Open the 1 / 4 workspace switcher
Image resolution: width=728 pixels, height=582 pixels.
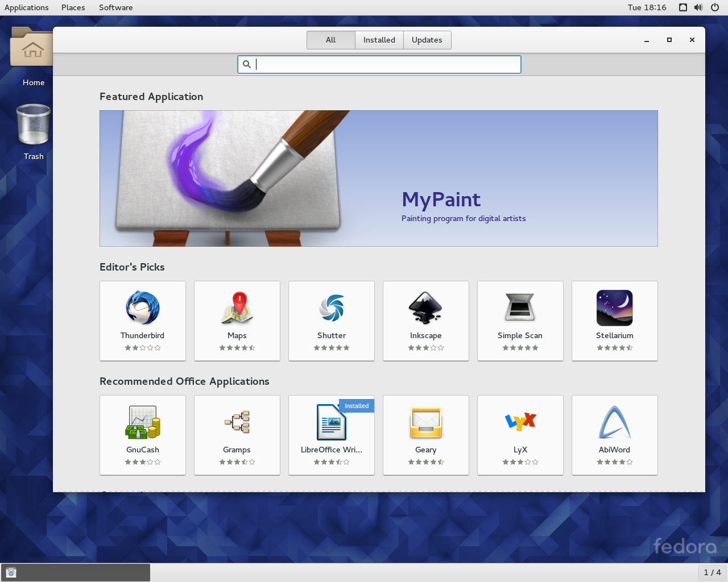713,572
